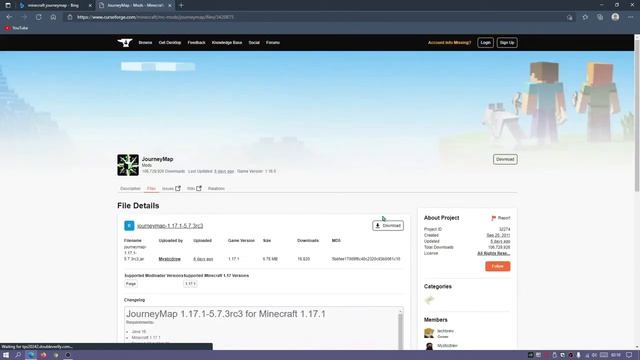Screen dimensions: 640x360
Task: Open Windows Start menu
Action: point(6,355)
